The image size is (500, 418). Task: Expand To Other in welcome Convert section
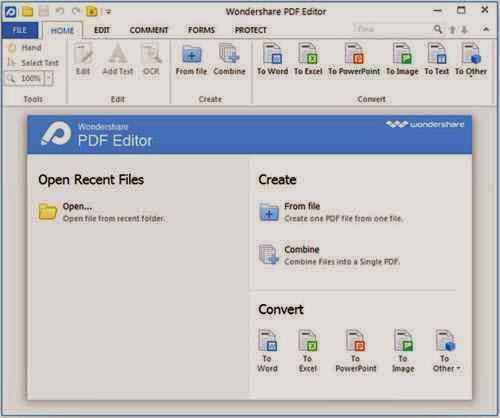tap(446, 351)
